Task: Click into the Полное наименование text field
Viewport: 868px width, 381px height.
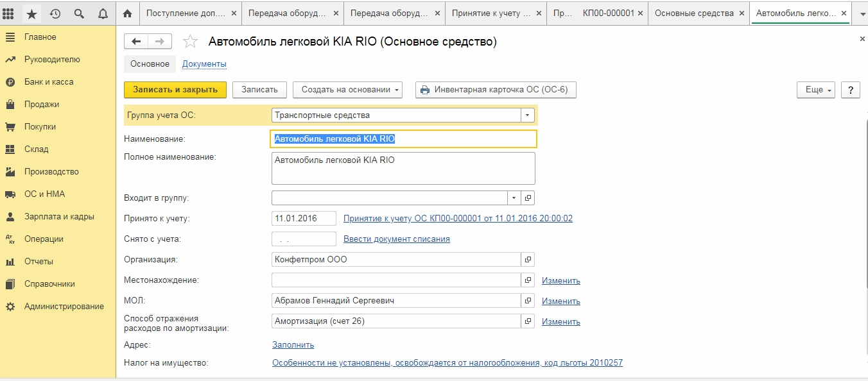Action: tap(403, 168)
